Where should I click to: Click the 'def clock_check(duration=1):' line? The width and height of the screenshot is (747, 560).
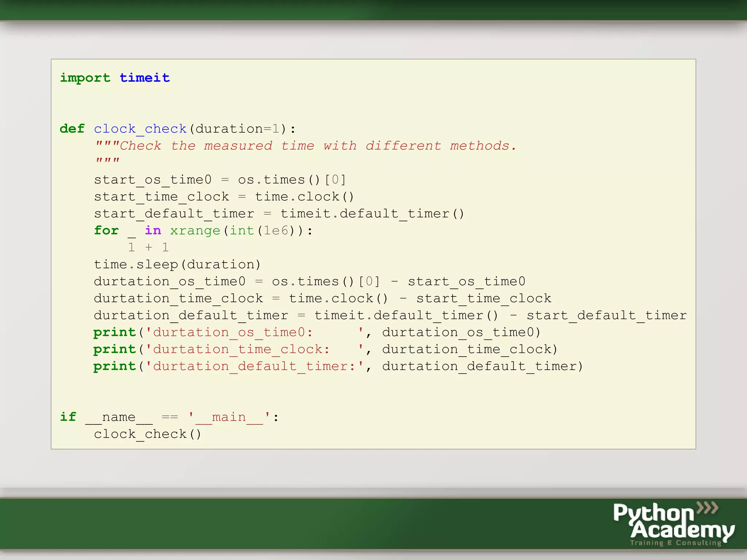178,129
